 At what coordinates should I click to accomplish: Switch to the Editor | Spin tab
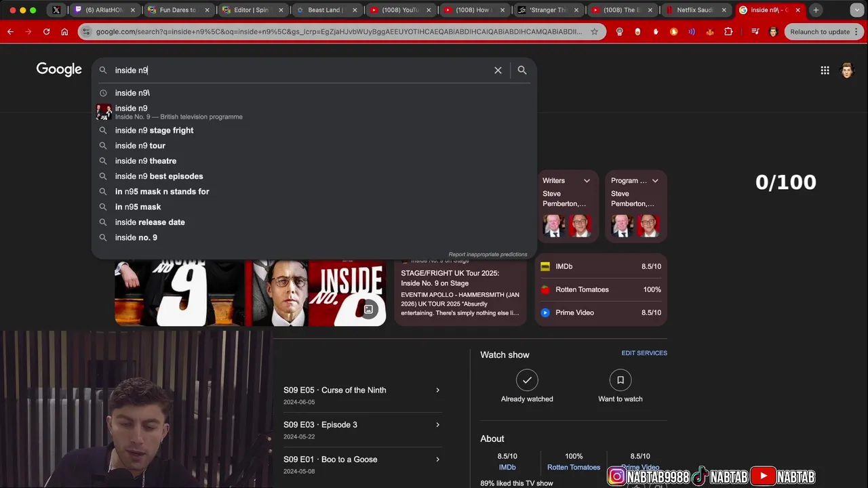point(252,10)
